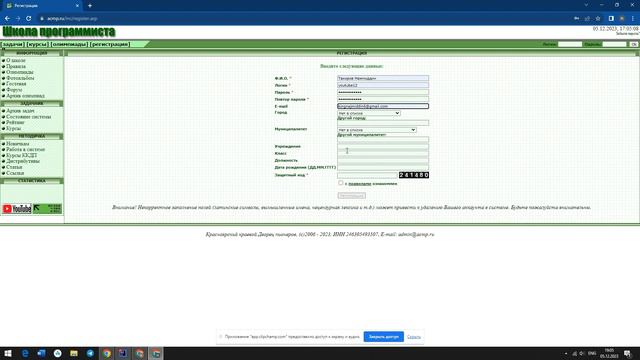
Task: Open the Архив задач sidebar link
Action: coord(20,111)
